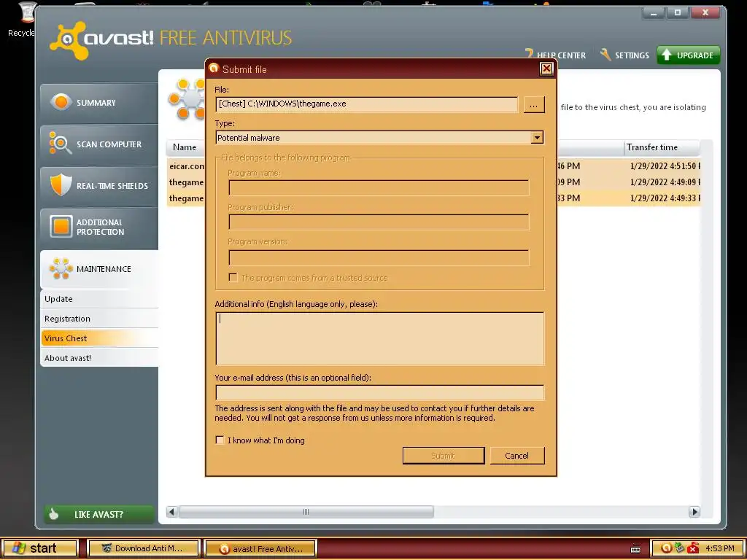
Task: Open the Recycle Bin desktop icon
Action: coord(21,20)
